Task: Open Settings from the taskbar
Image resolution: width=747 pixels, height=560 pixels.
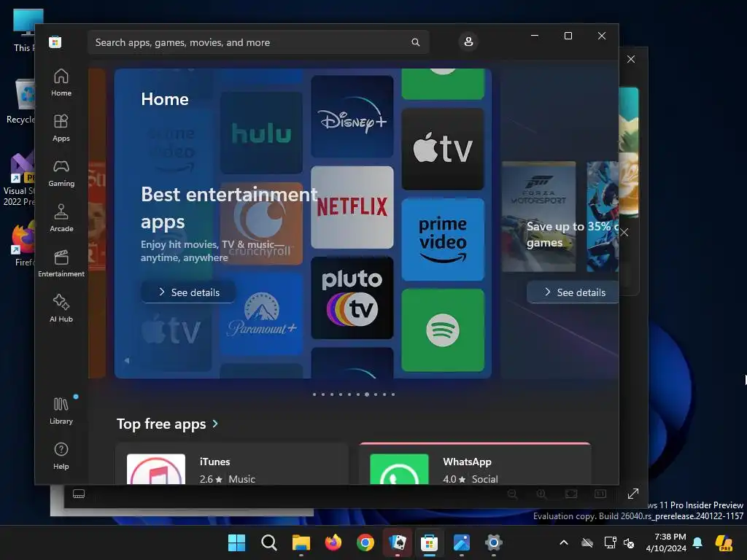Action: (x=494, y=542)
